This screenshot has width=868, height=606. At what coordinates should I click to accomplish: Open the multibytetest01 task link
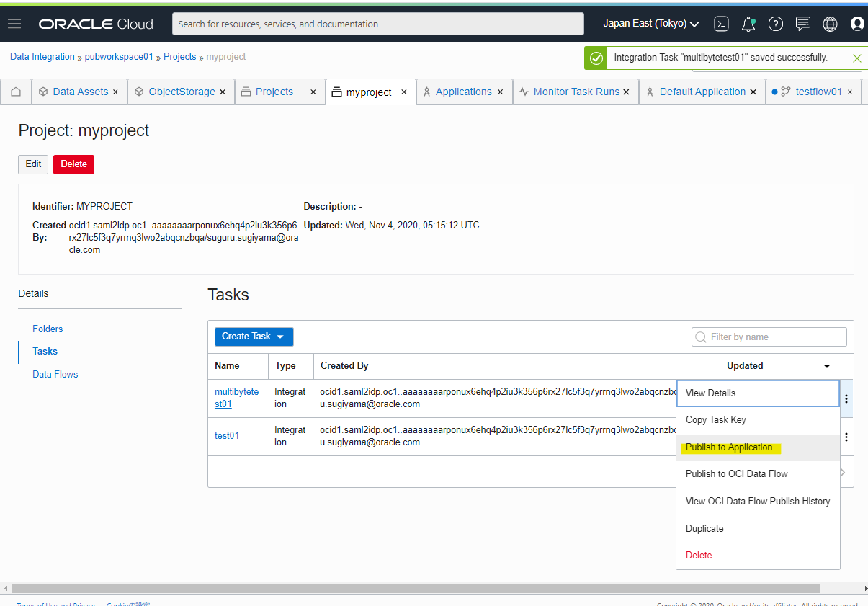[x=236, y=398]
